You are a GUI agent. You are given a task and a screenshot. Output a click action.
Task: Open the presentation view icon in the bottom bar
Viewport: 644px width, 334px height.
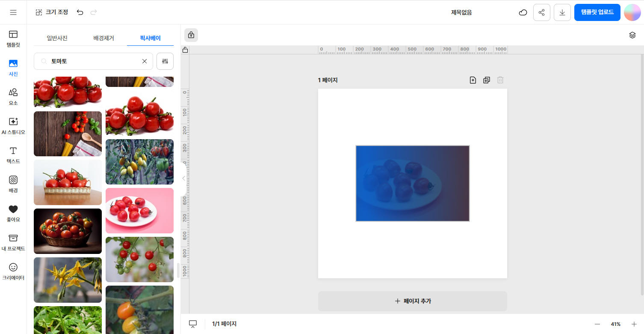193,324
